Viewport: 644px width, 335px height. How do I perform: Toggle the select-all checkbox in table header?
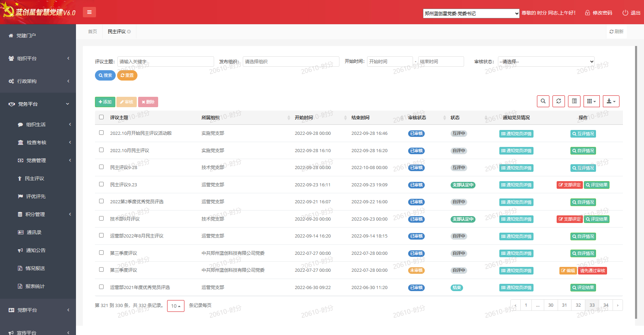(101, 117)
